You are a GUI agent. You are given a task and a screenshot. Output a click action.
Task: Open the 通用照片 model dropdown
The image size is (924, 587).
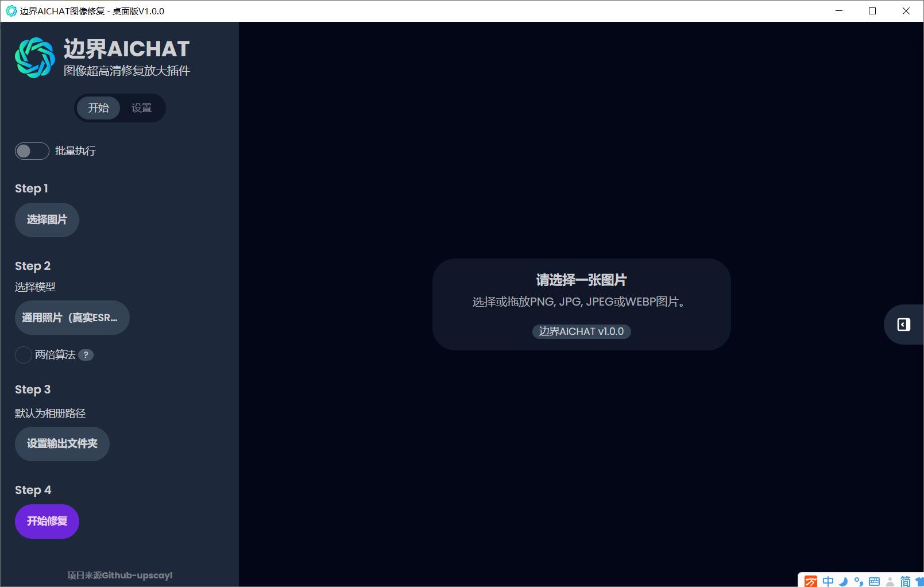point(72,318)
